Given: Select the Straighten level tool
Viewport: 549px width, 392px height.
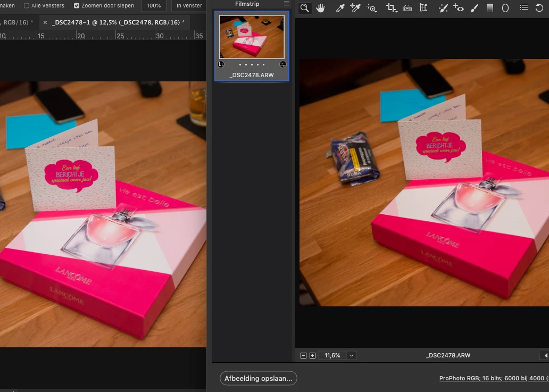Looking at the screenshot, I should tap(407, 8).
